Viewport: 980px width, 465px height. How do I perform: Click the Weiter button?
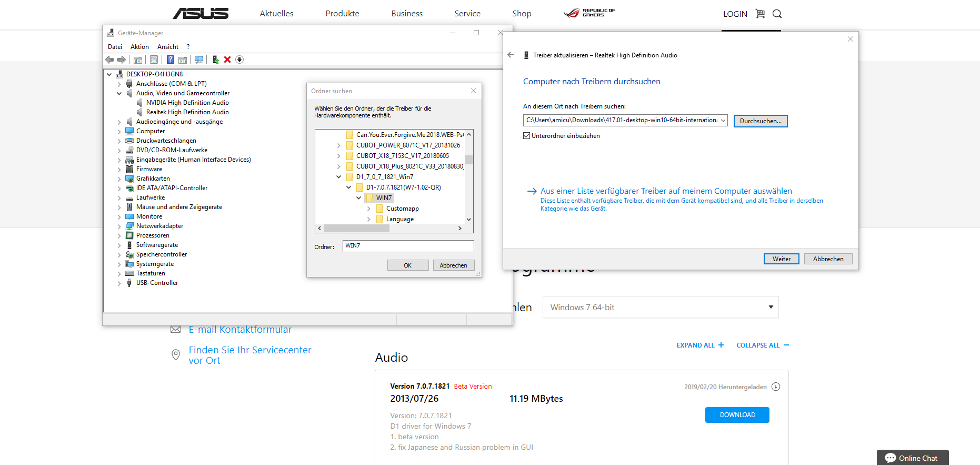(x=781, y=259)
